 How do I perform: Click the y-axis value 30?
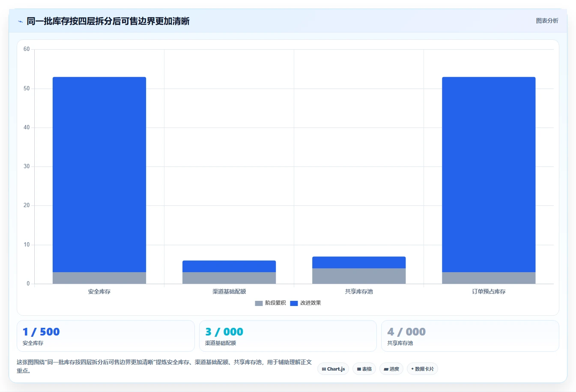(27, 166)
